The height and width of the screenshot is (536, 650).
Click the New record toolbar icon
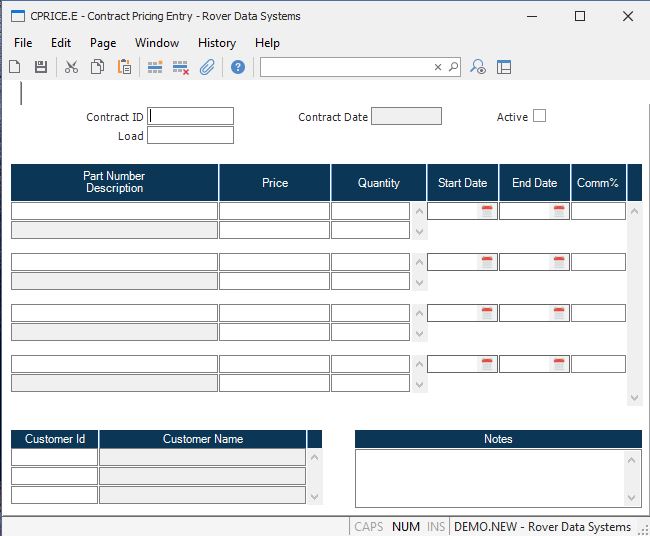[x=15, y=67]
